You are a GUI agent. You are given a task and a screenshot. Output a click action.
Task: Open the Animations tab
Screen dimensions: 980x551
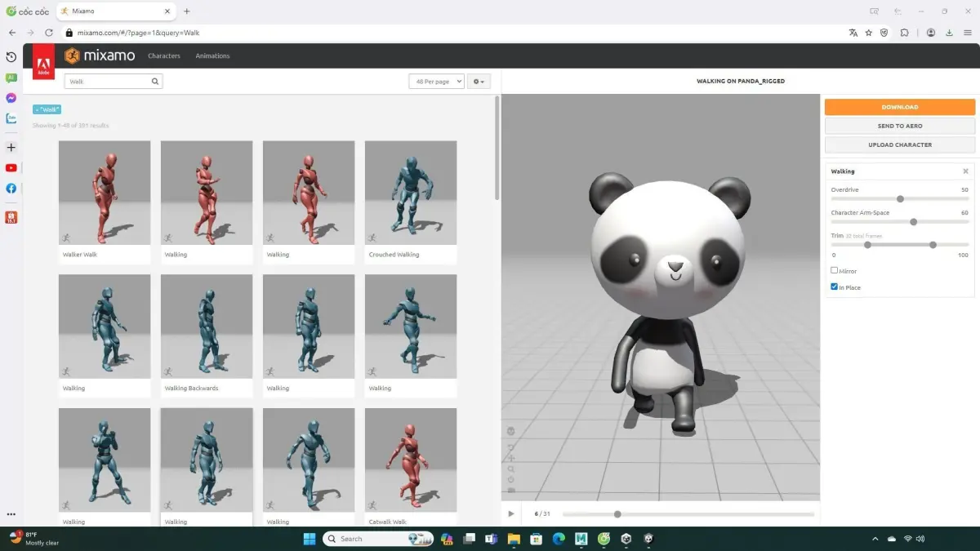pos(212,56)
